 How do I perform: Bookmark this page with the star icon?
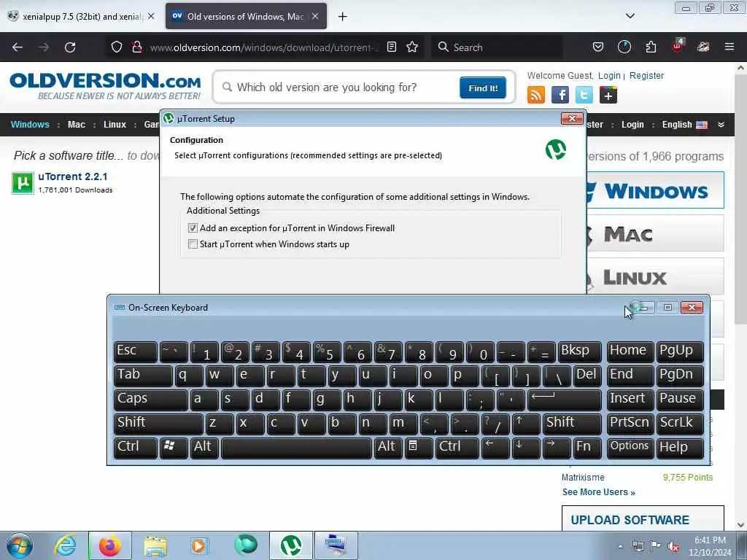point(412,47)
